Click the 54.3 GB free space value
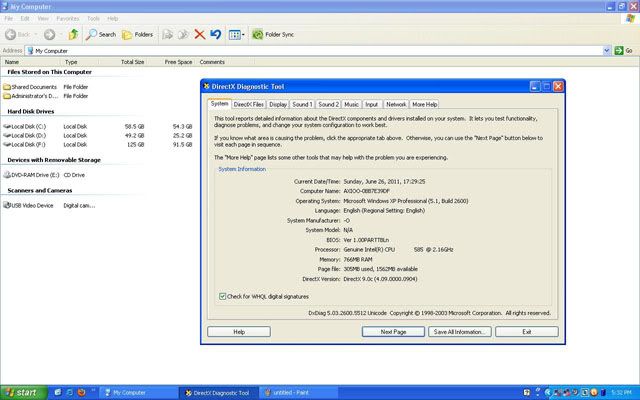This screenshot has height=400, width=640. [182, 127]
